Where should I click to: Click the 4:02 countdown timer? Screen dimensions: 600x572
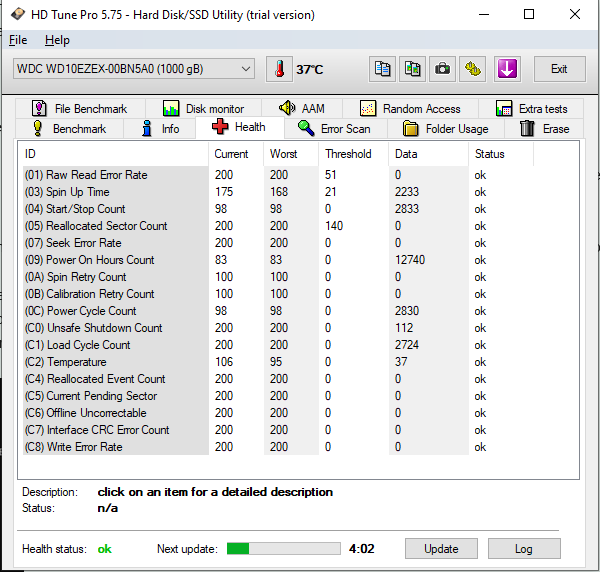[x=362, y=549]
